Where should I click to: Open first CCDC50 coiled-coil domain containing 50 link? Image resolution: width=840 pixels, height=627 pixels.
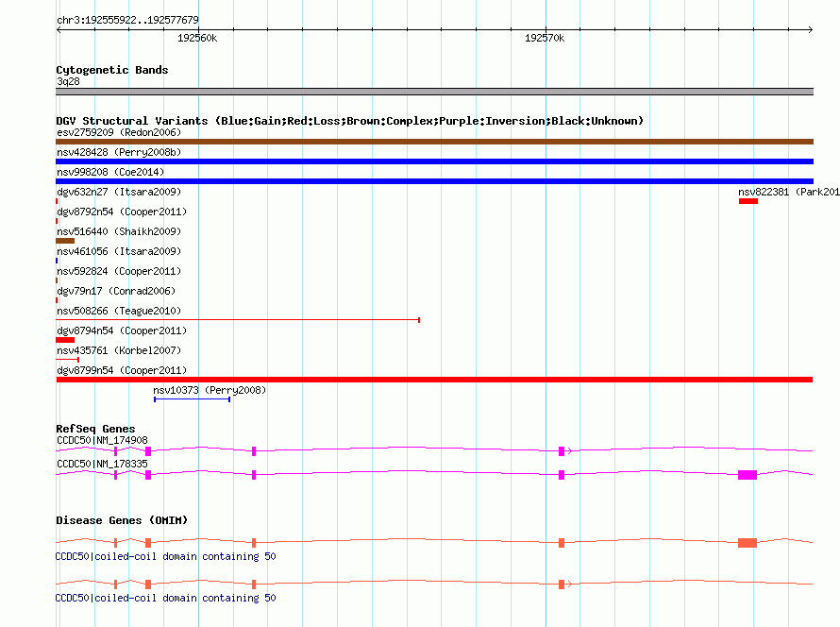[x=165, y=556]
